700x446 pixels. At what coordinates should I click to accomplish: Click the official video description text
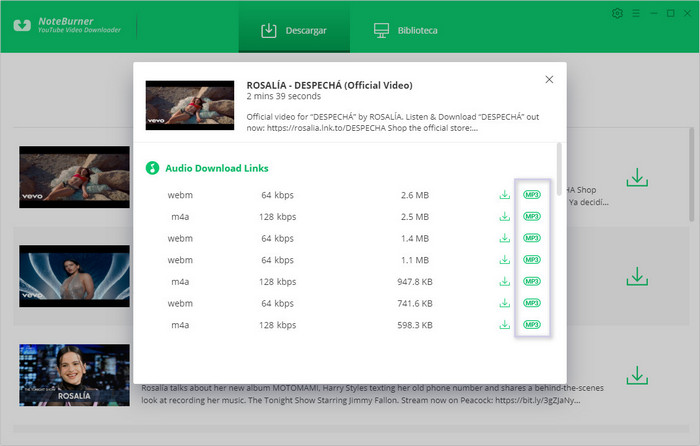click(x=393, y=122)
